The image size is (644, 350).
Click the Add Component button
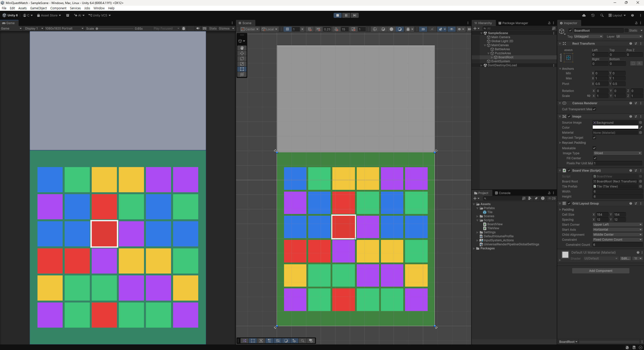600,271
